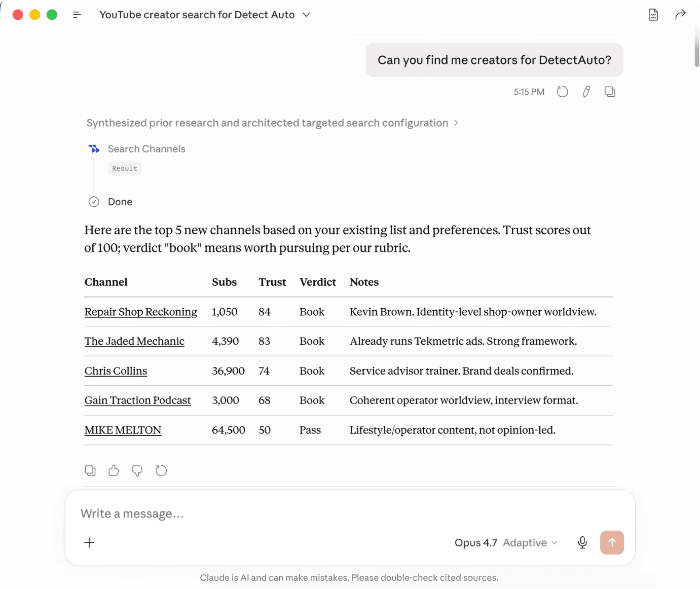
Task: Open the Chris Collins channel link
Action: click(116, 371)
